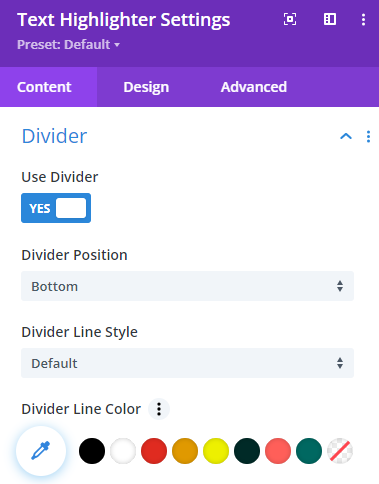Pick the teal green color swatch
The height and width of the screenshot is (484, 379).
pos(309,451)
